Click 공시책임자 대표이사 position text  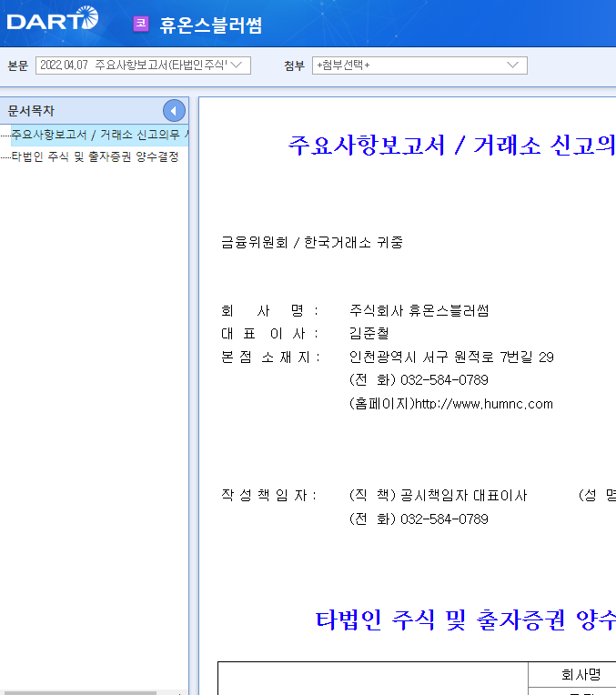coord(463,496)
